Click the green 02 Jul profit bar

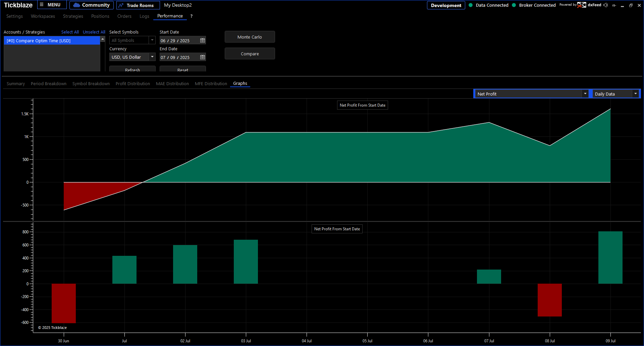coord(185,264)
